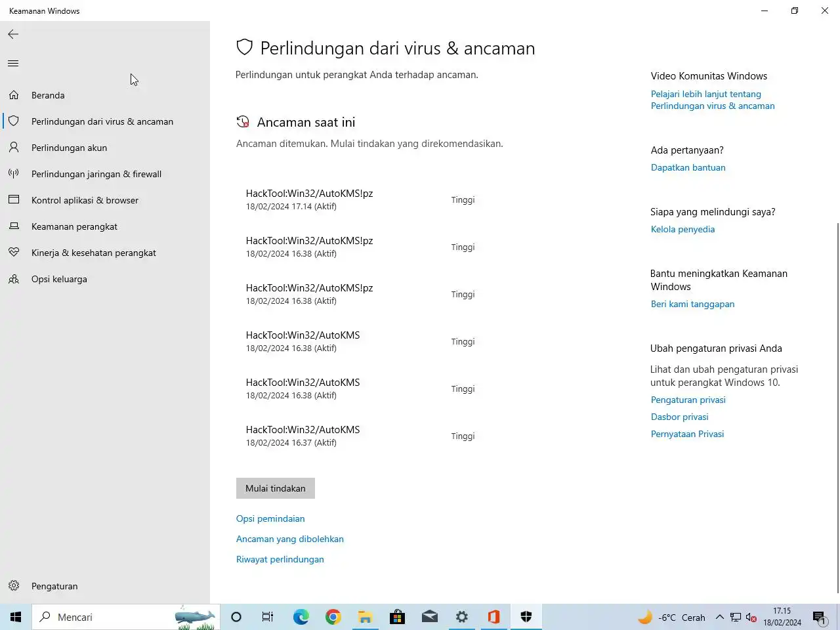Click the network icon in system tray
Viewport: 840px width, 630px height.
tap(736, 618)
